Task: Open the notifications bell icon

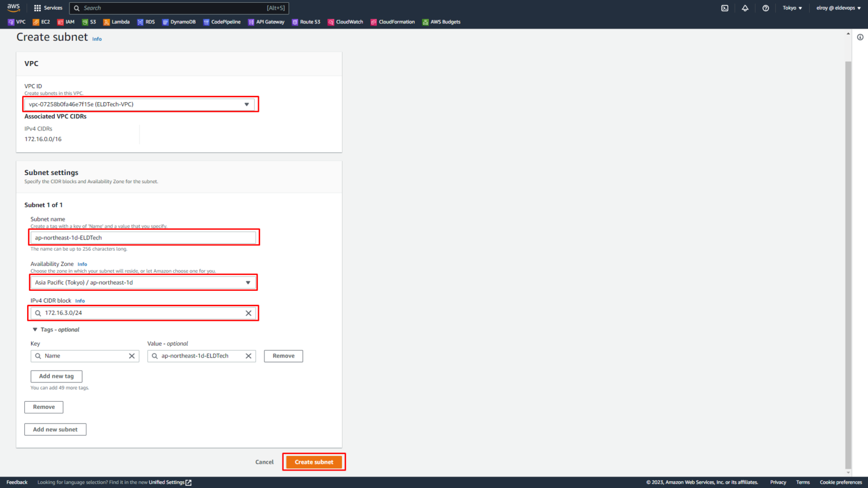Action: tap(745, 8)
